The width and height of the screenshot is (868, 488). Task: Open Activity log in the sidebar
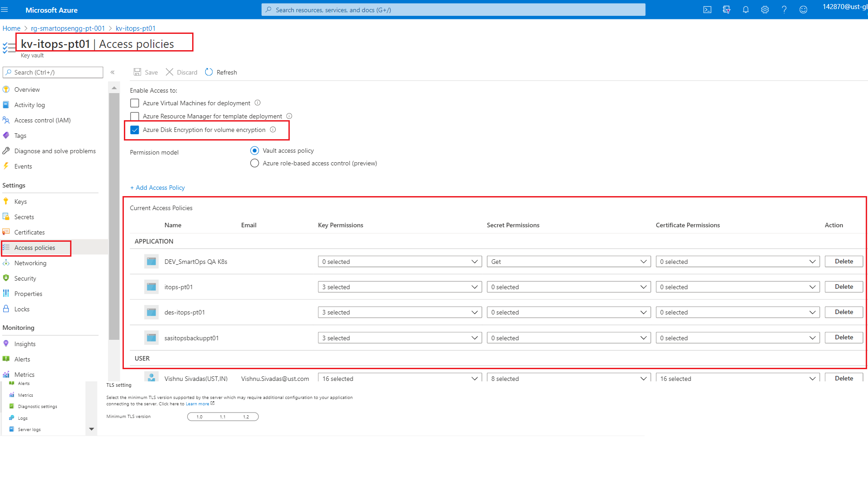[x=29, y=105]
